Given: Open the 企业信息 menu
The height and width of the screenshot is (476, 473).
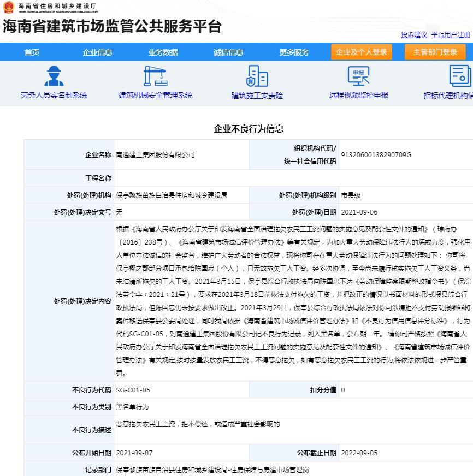Looking at the screenshot, I should pos(97,52).
